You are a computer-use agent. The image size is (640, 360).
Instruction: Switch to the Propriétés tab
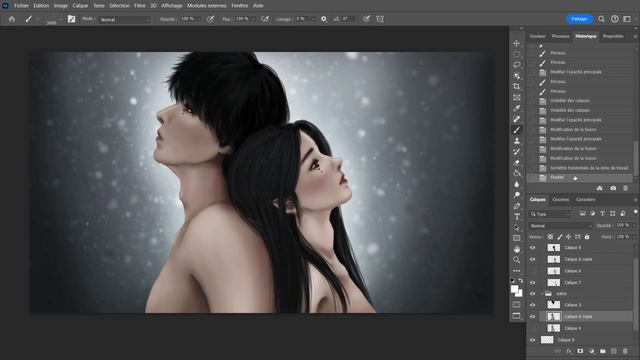point(613,36)
